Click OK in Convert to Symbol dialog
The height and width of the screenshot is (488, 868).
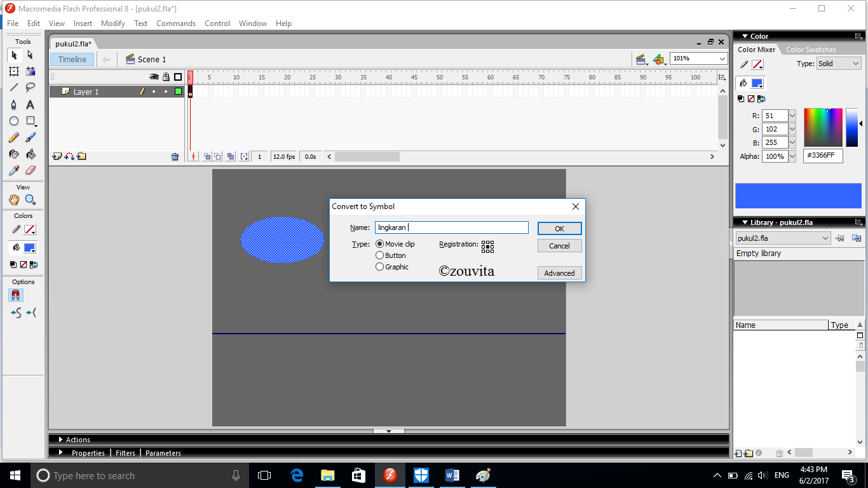[559, 229]
